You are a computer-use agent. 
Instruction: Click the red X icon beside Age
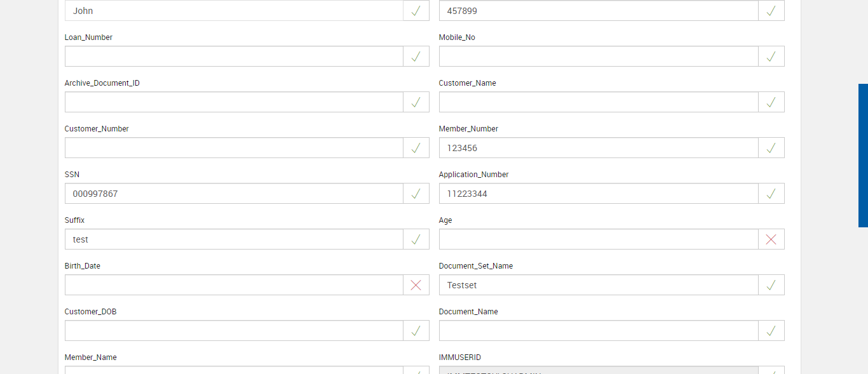pyautogui.click(x=771, y=239)
